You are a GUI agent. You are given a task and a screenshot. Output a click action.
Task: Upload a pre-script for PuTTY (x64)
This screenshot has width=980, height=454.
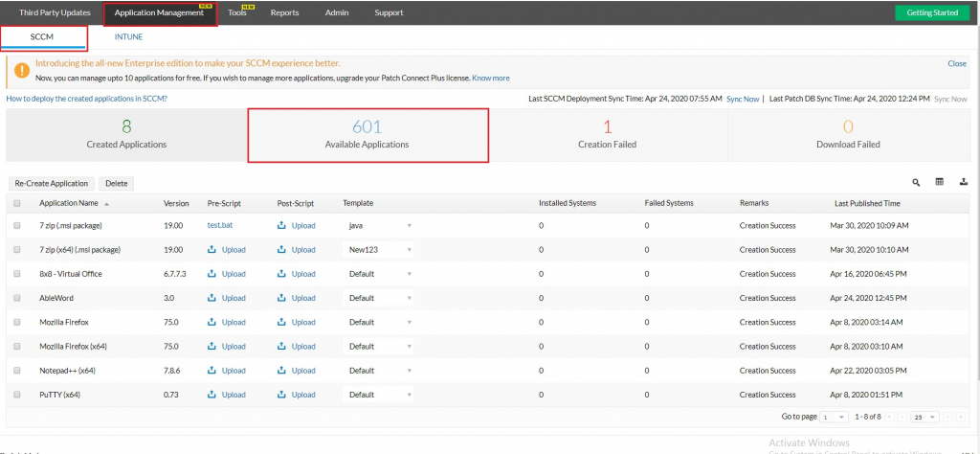(226, 395)
